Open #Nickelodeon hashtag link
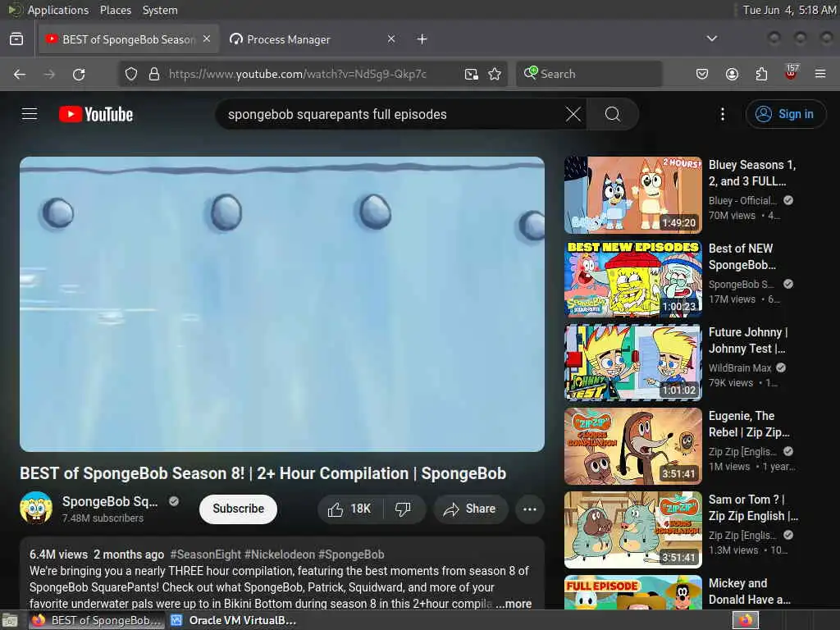 pyautogui.click(x=280, y=555)
